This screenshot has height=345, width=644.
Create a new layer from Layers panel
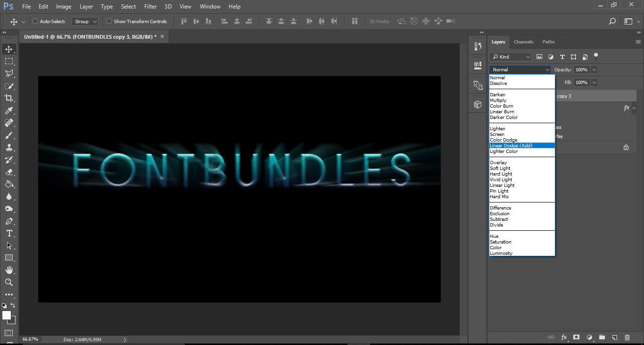tap(614, 337)
